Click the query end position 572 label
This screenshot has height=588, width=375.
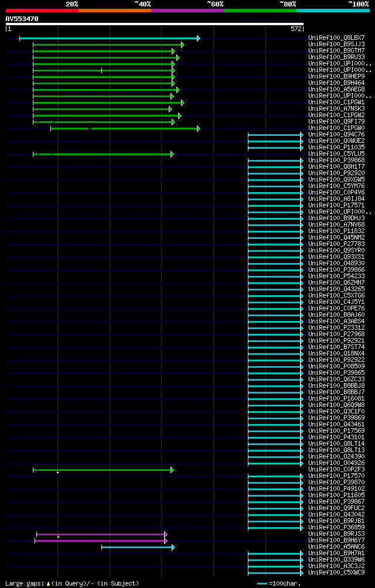[x=296, y=29]
